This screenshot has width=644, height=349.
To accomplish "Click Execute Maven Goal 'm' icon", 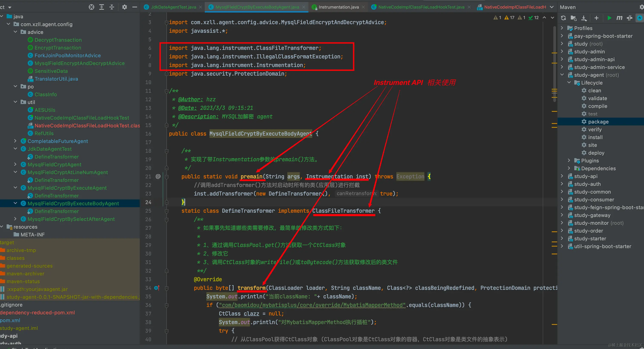I will pos(619,18).
